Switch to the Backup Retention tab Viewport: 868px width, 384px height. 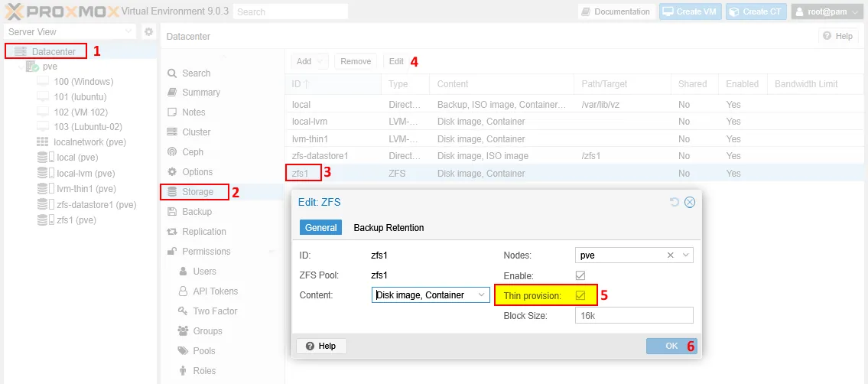click(388, 227)
